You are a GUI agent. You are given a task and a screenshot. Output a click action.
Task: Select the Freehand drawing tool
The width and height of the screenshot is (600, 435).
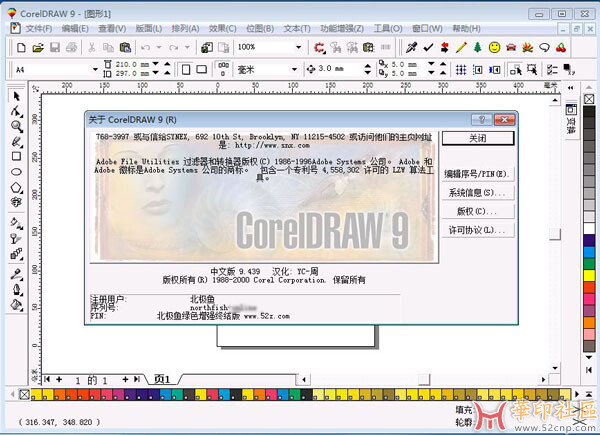pyautogui.click(x=16, y=142)
